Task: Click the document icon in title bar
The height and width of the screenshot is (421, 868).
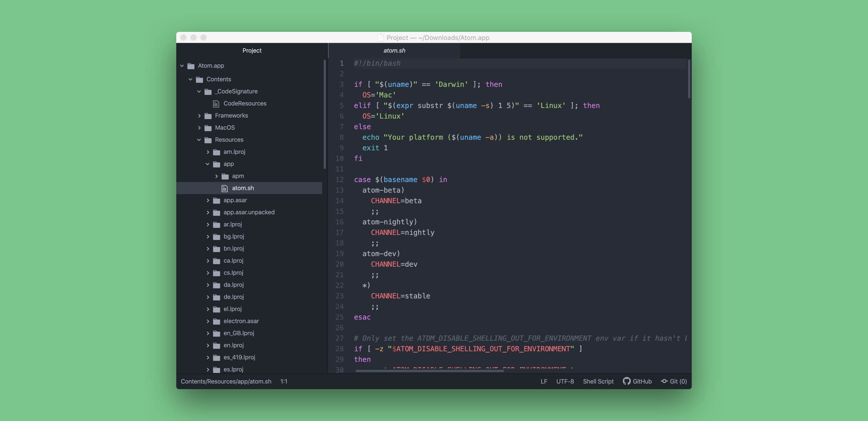Action: pyautogui.click(x=380, y=37)
